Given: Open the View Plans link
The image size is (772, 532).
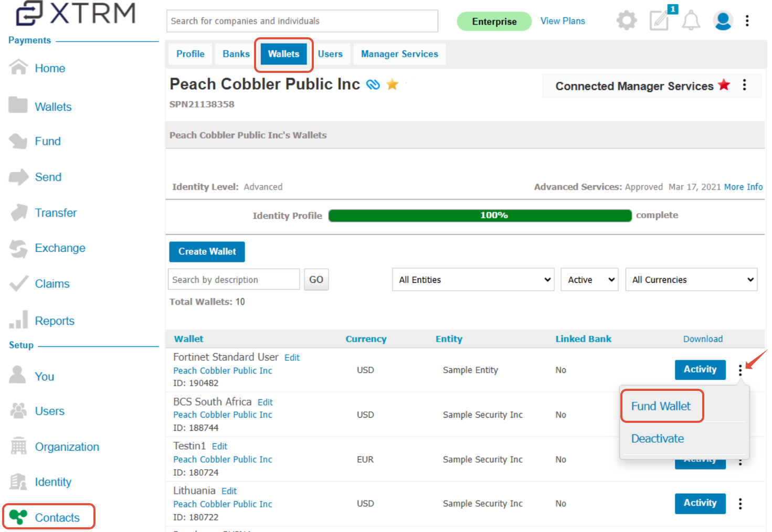Looking at the screenshot, I should click(x=563, y=21).
